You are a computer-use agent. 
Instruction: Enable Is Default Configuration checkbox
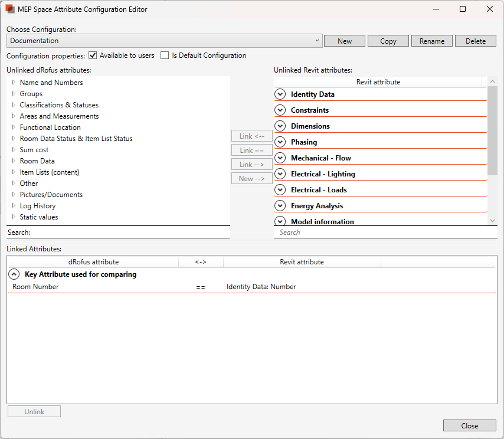tap(165, 55)
